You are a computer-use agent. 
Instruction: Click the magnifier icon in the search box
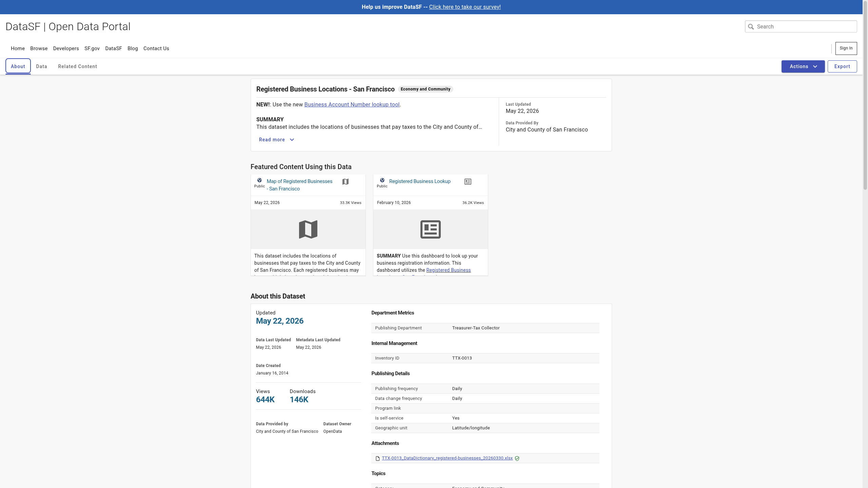pyautogui.click(x=751, y=27)
